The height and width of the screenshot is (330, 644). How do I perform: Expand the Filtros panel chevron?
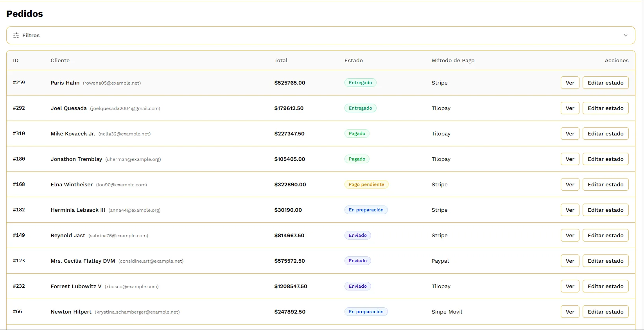coord(626,35)
